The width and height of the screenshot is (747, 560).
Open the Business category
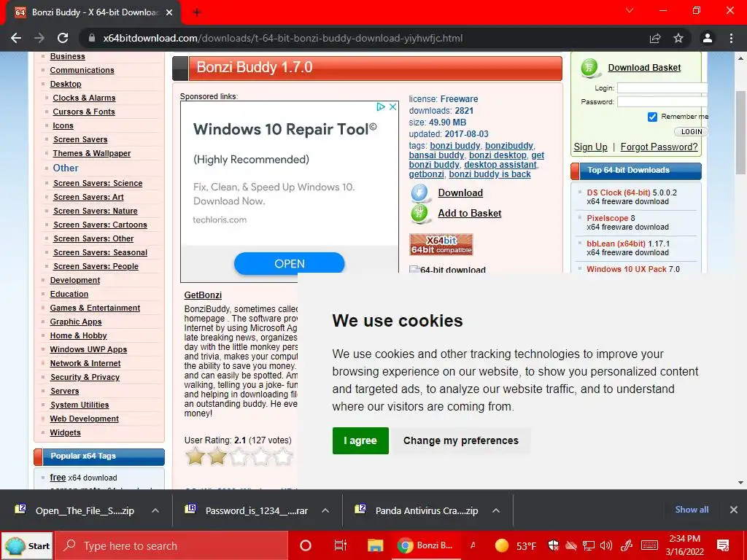pyautogui.click(x=68, y=56)
